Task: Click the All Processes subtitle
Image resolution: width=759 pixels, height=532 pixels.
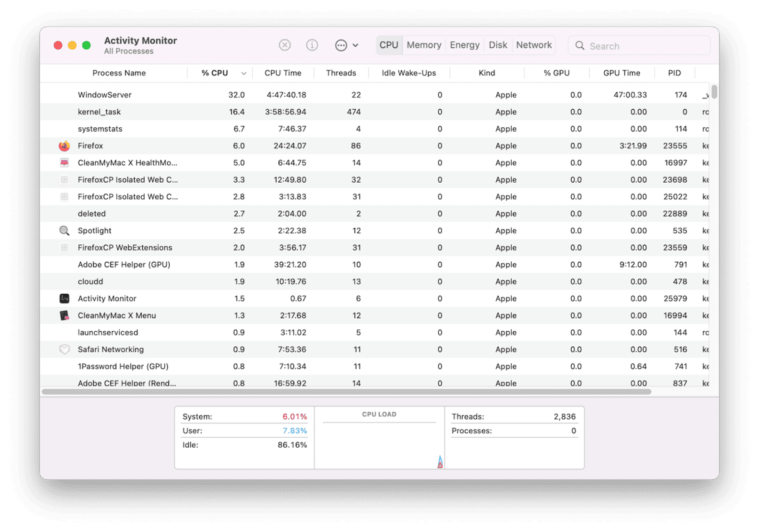Action: click(x=129, y=51)
